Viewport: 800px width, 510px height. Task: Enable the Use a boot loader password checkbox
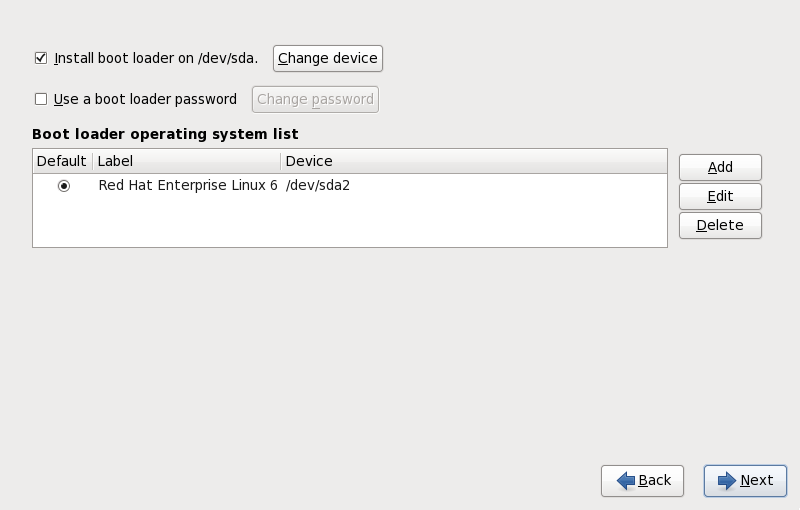[41, 99]
